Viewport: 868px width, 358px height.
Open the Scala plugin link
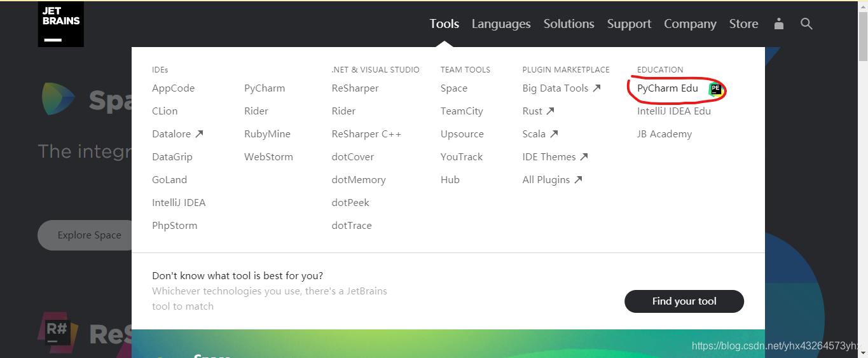[534, 134]
